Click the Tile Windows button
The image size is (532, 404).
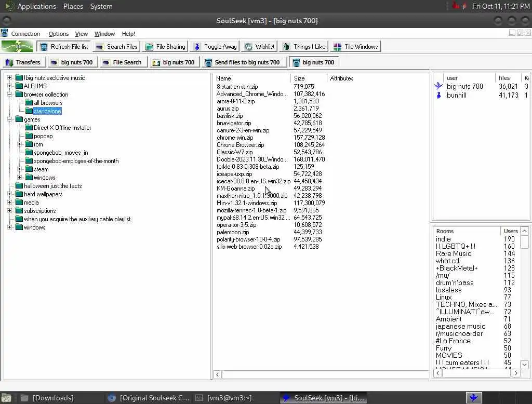click(355, 46)
